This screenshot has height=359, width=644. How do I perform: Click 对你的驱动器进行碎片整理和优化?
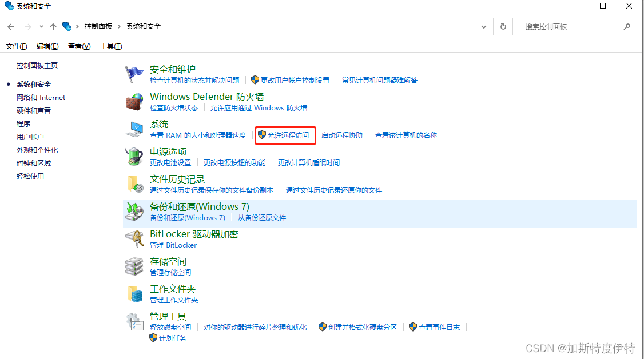point(255,328)
